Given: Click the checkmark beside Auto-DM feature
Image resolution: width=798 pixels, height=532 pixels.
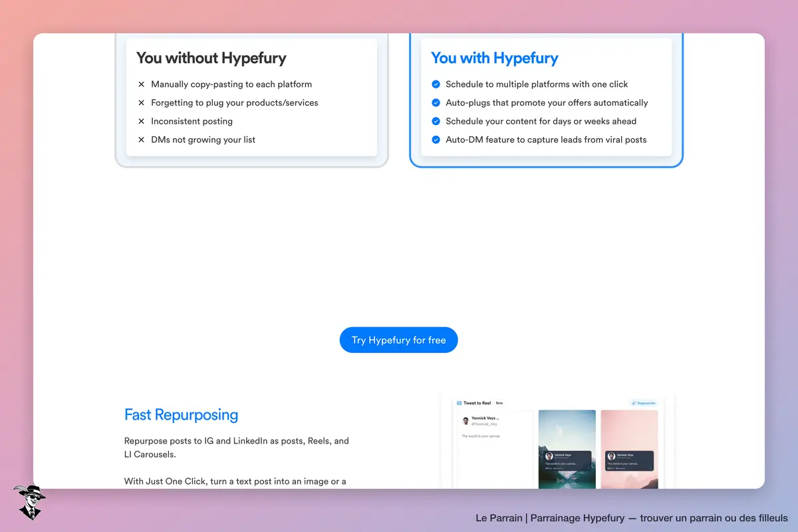Looking at the screenshot, I should [436, 140].
